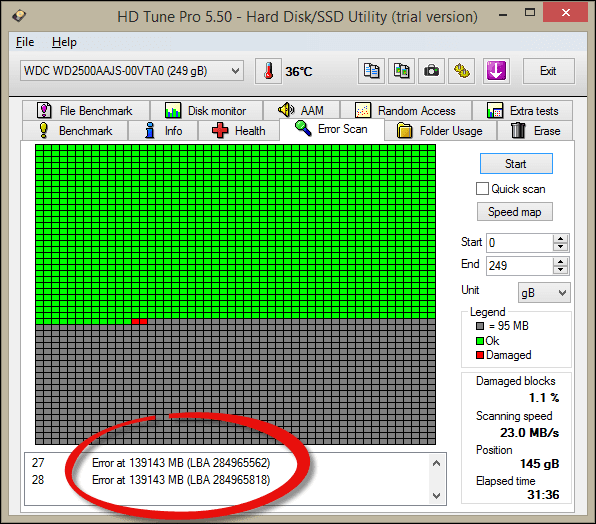Image resolution: width=596 pixels, height=524 pixels.
Task: Open the AAM speaker tab
Action: click(x=301, y=111)
